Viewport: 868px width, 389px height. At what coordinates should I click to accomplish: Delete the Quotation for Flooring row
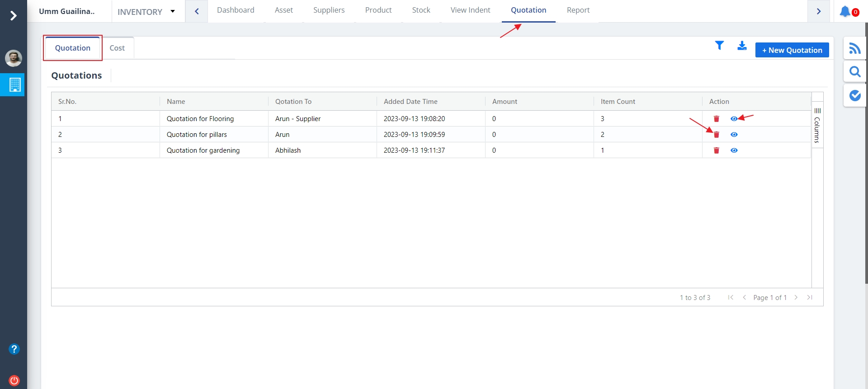[716, 119]
